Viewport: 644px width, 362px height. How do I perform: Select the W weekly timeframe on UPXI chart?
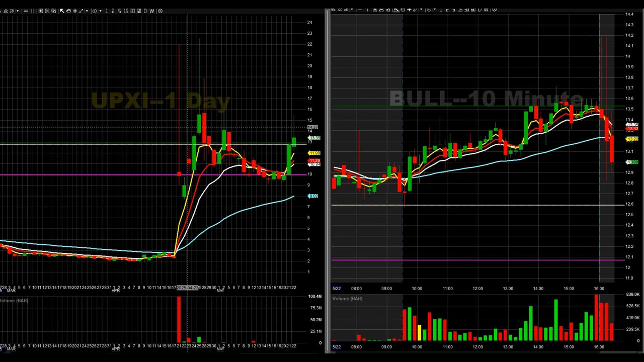click(x=152, y=11)
